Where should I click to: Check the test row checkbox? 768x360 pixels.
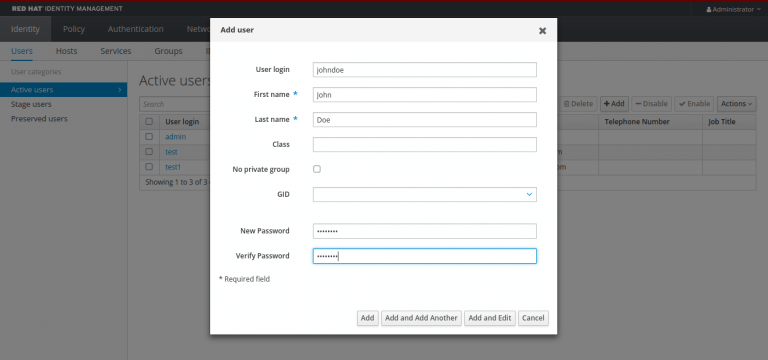149,152
